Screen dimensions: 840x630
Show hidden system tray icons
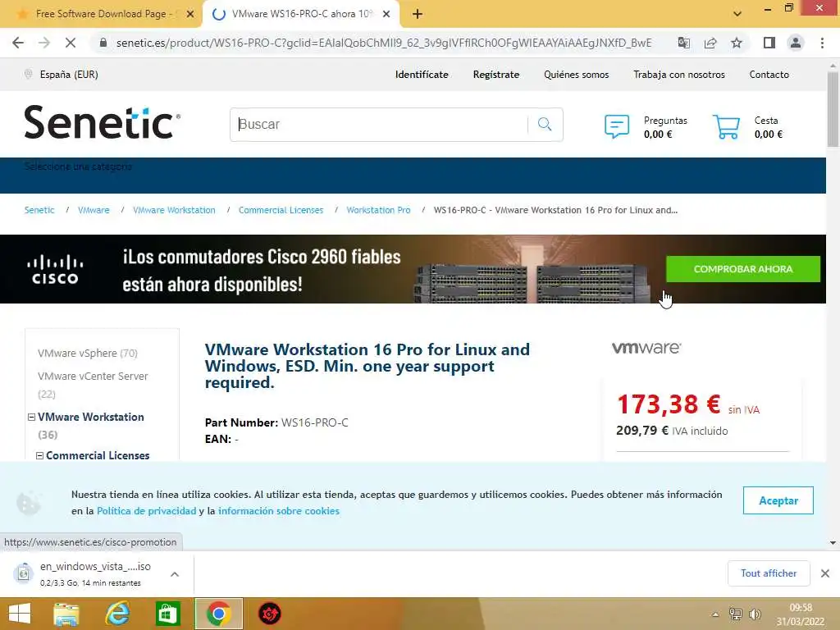(x=714, y=614)
